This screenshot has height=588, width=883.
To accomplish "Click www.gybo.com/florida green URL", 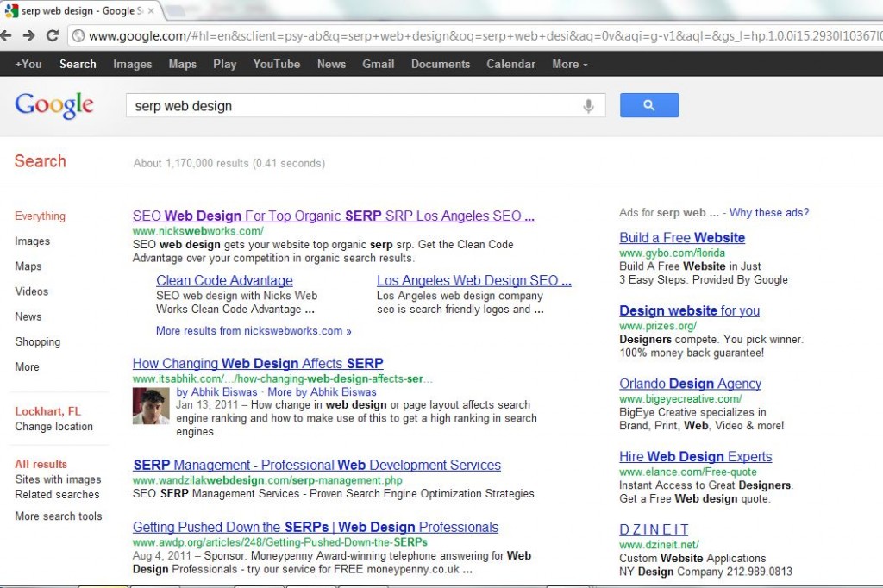I will [672, 253].
